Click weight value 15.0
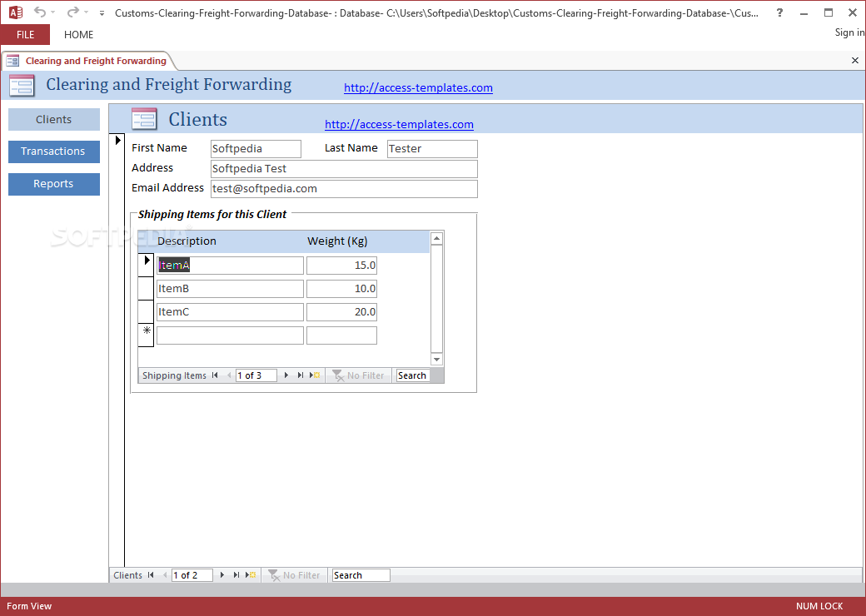 [x=342, y=266]
